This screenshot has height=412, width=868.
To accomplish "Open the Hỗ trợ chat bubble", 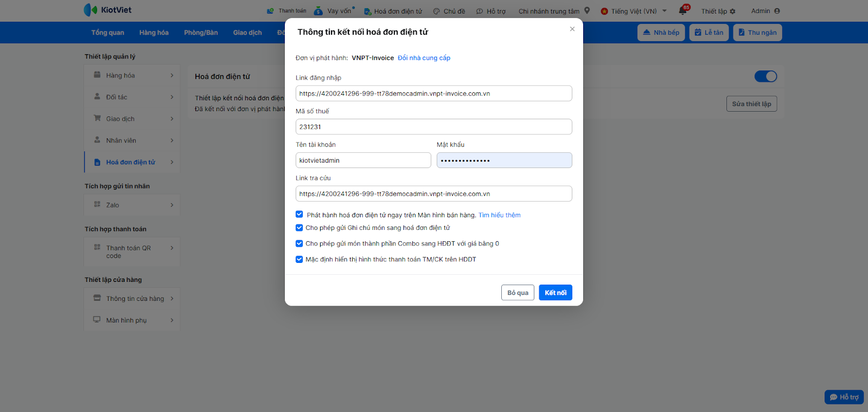I will tap(844, 397).
